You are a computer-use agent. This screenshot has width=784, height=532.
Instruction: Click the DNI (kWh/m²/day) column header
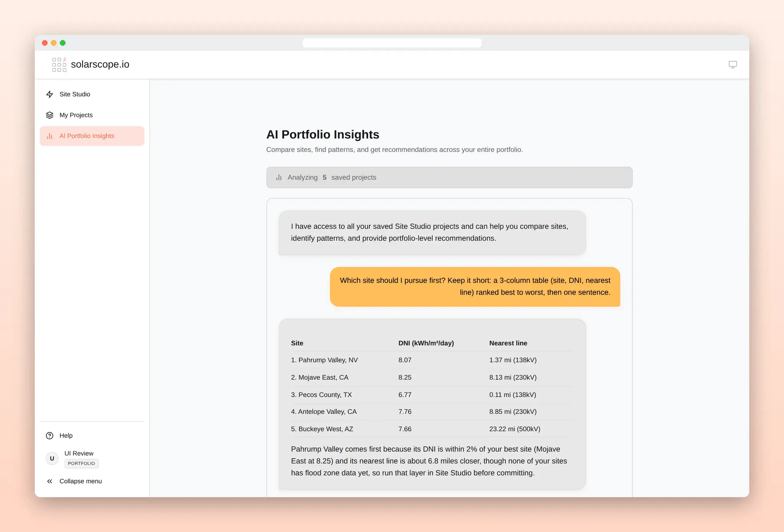click(x=426, y=343)
